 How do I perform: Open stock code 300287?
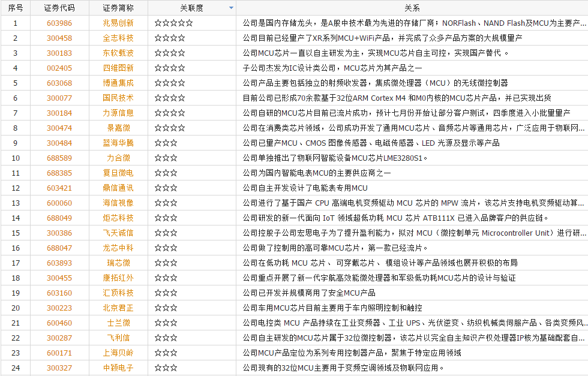(59, 338)
